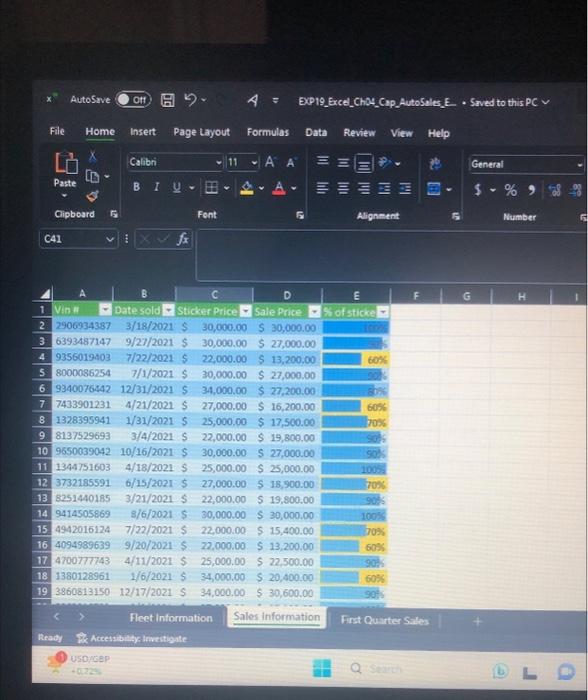
Task: Toggle Italic formatting
Action: 156,187
